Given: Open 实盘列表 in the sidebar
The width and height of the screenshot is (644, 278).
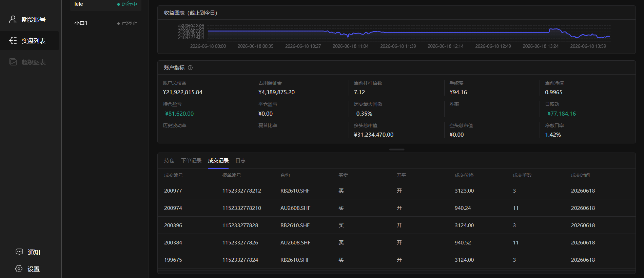Looking at the screenshot, I should pyautogui.click(x=30, y=41).
